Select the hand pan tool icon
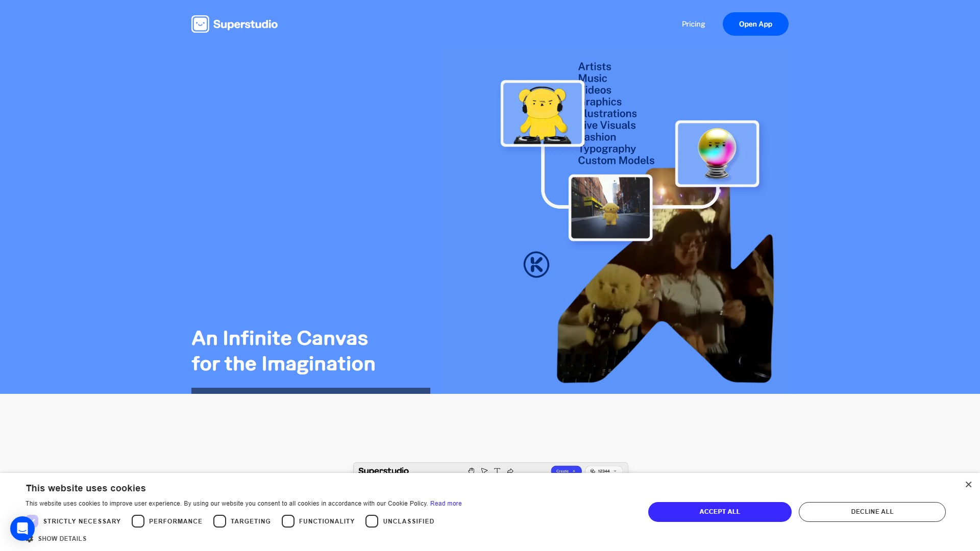This screenshot has height=551, width=980. [471, 471]
